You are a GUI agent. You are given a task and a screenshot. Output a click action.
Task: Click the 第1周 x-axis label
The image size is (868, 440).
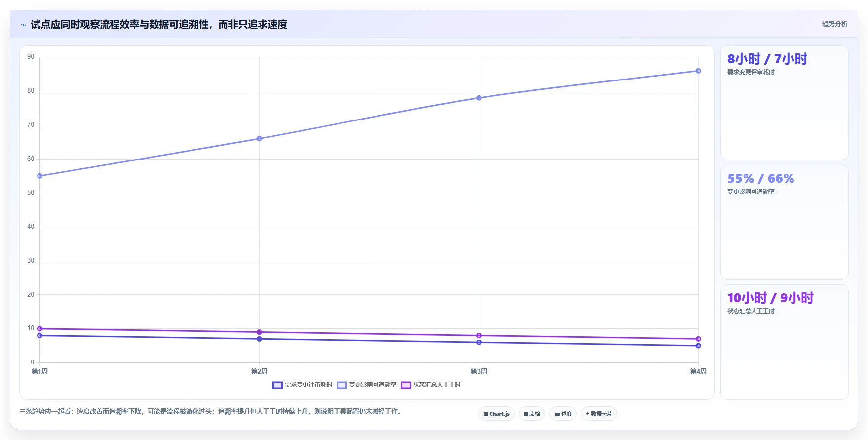pos(39,371)
